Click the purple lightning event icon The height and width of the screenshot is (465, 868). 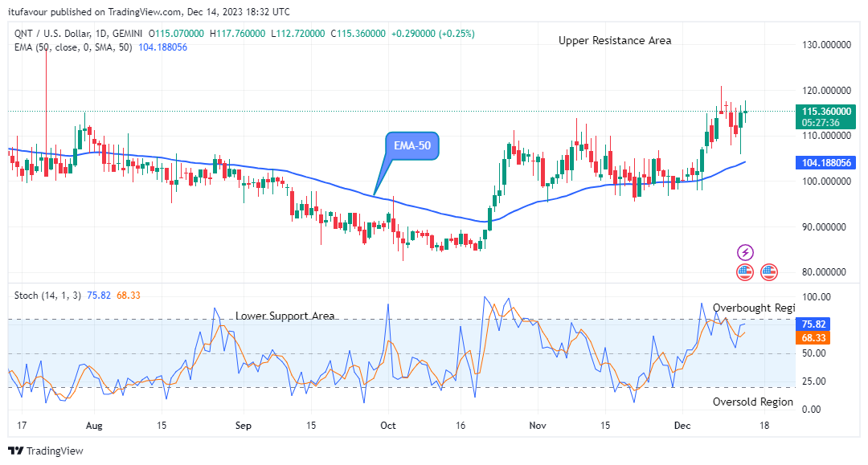tap(745, 253)
